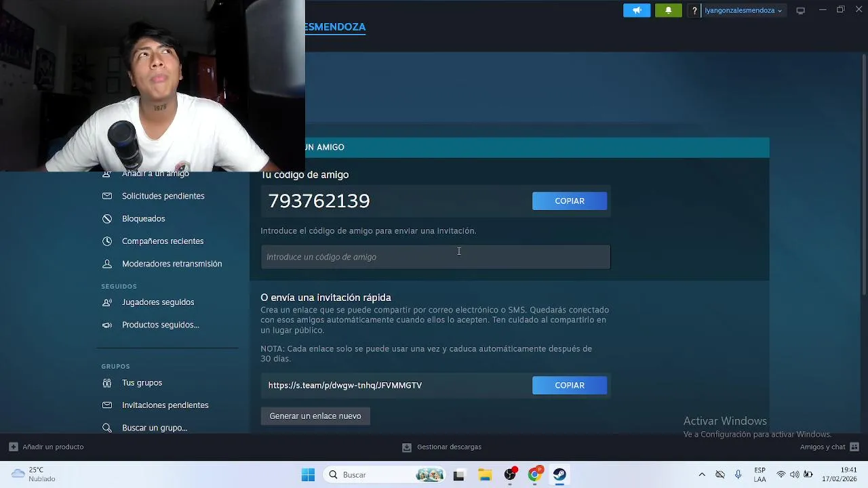Open Productos seguidos in sidebar
Viewport: 868px width, 488px height.
(x=161, y=325)
